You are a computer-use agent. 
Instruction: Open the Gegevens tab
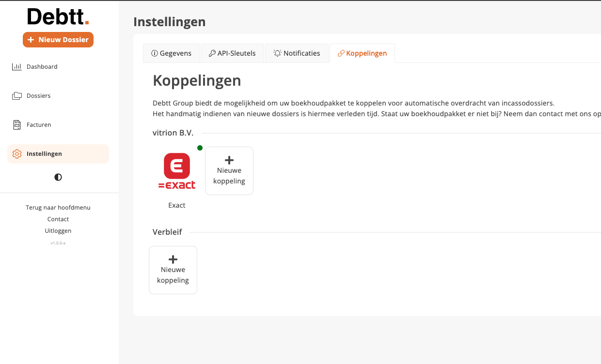(172, 53)
